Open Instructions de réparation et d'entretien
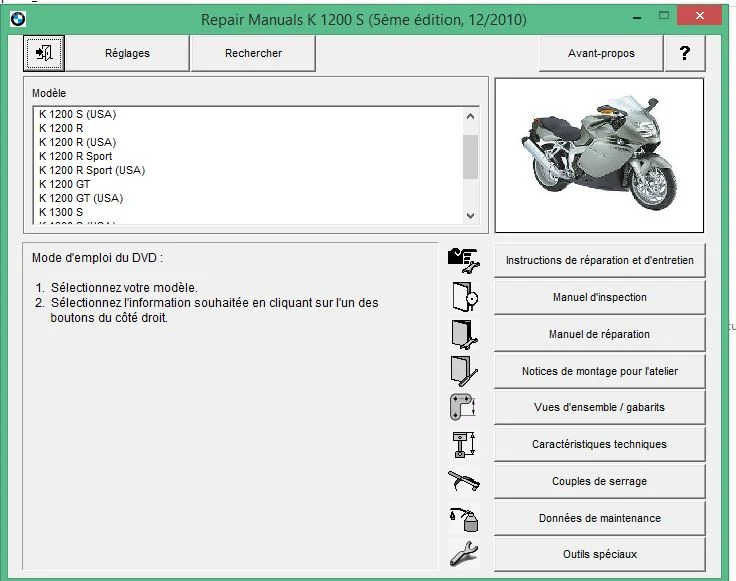736x581 pixels. (599, 260)
